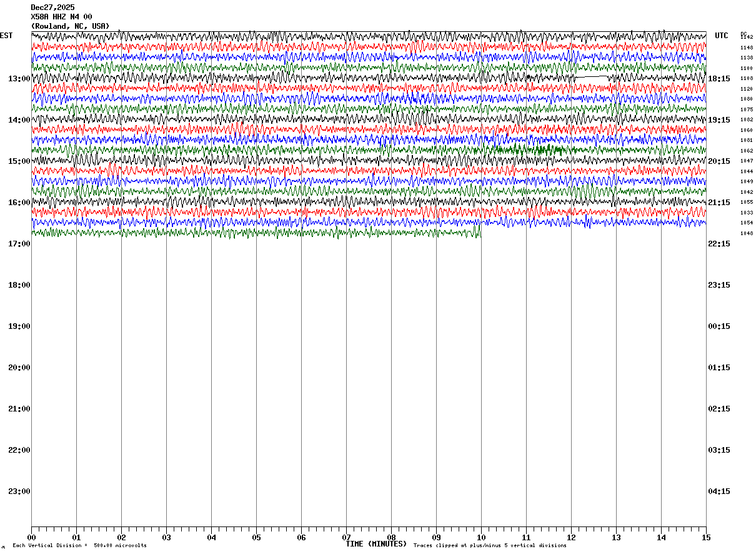Viewport: 756px width, 554px height.
Task: Click the 02:15 UTC time label
Action: (x=719, y=409)
